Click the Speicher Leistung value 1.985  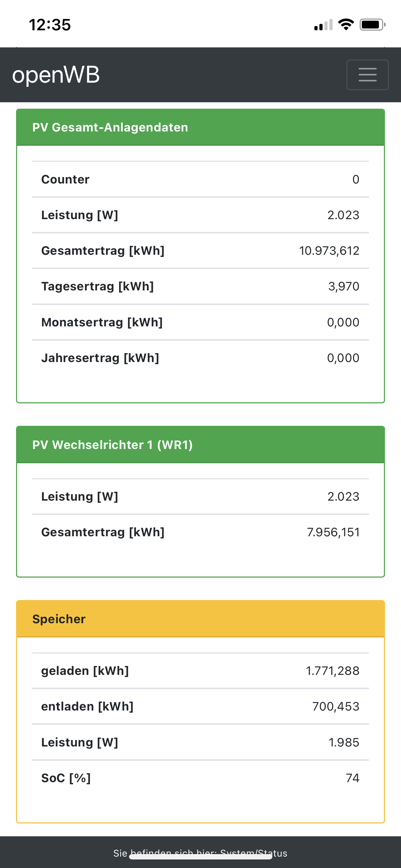pyautogui.click(x=344, y=742)
